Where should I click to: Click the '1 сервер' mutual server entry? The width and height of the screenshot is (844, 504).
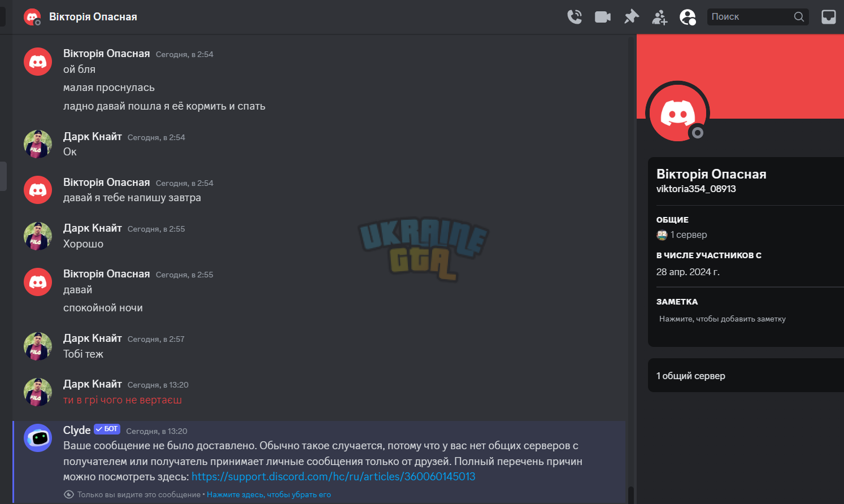pyautogui.click(x=682, y=235)
